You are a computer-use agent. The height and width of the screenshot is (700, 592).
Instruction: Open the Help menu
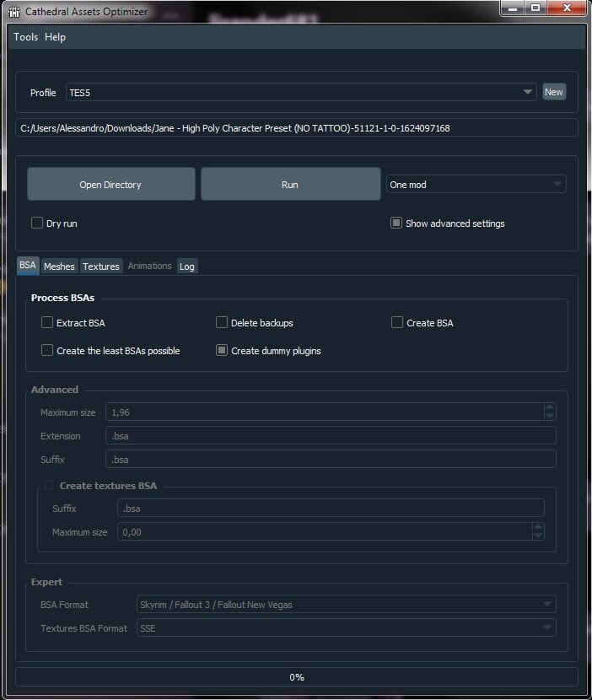point(55,37)
